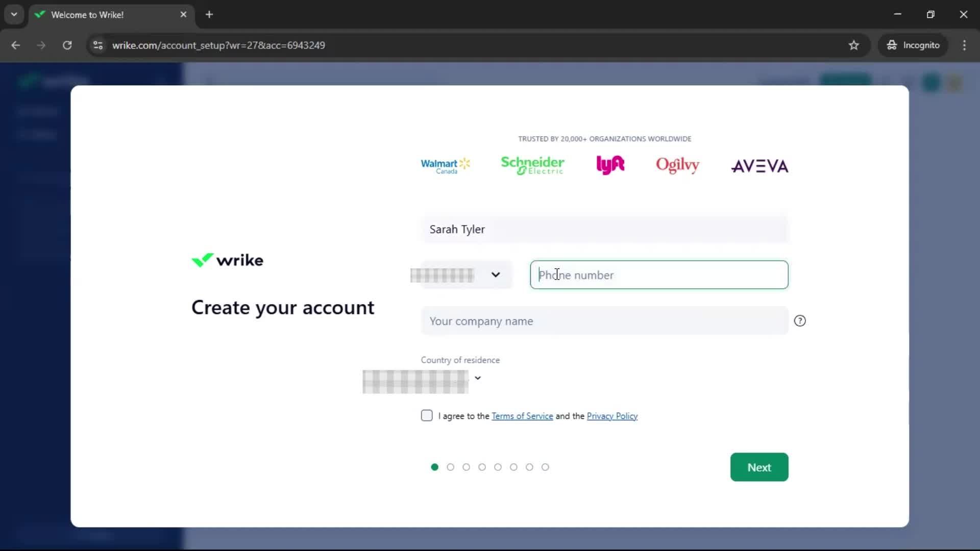980x551 pixels.
Task: Click the Walmart Canada logo
Action: pos(445,165)
